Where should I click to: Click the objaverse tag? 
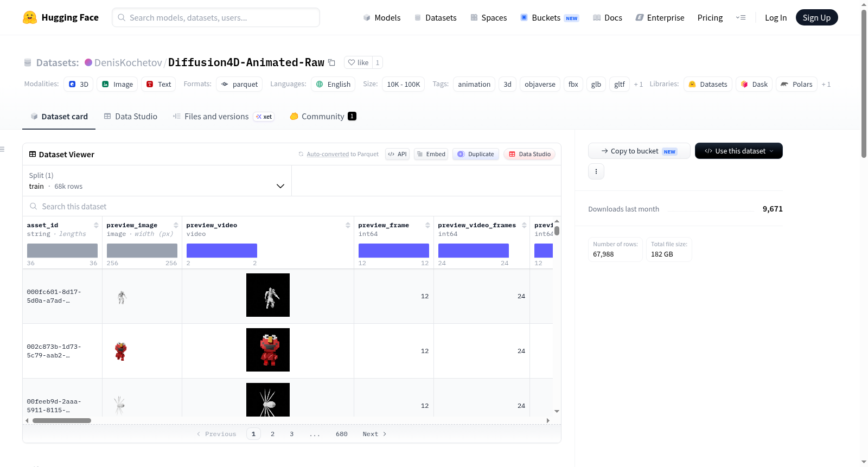[x=540, y=84]
